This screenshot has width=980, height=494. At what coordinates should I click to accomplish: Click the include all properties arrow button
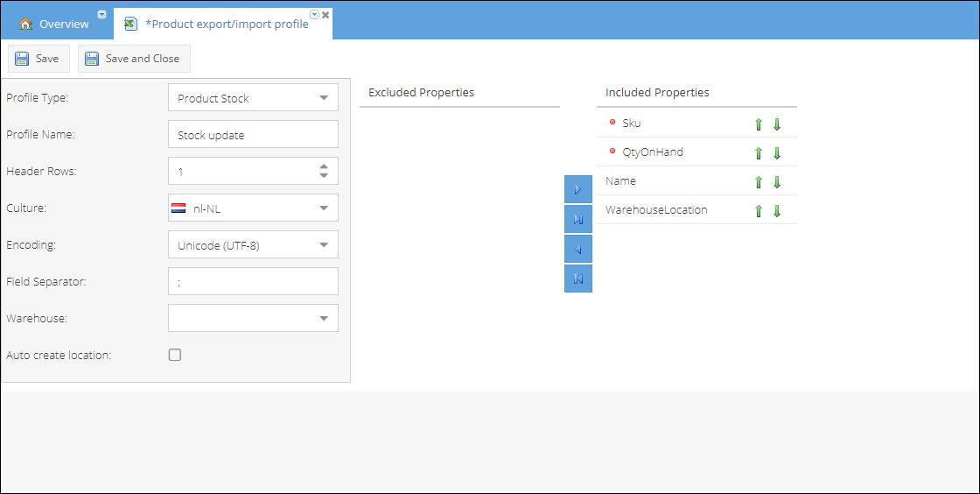pos(578,219)
